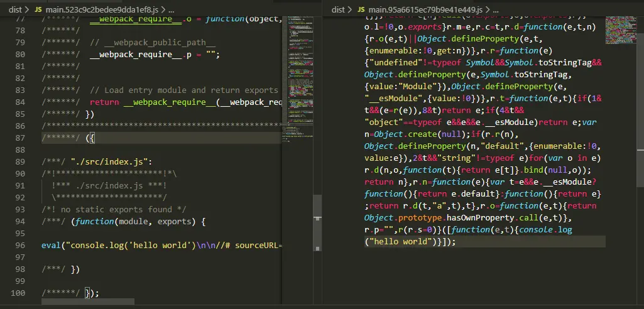Screen dimensions: 644x309
Task: Click line number 98 in gutter
Action: [x=21, y=269]
